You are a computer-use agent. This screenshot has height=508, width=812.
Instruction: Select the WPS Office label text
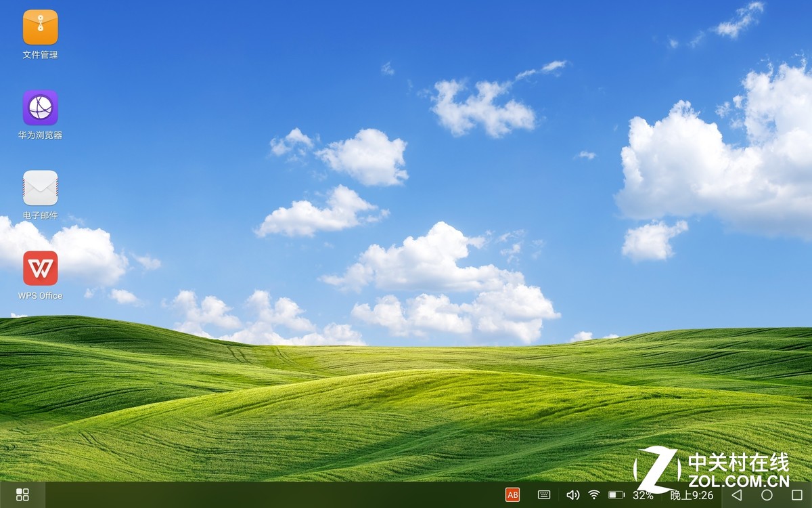tap(41, 296)
